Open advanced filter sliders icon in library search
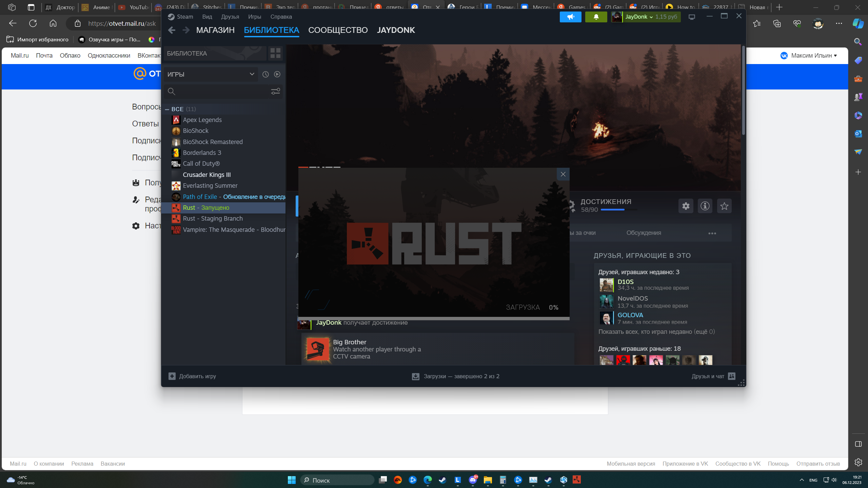Image resolution: width=868 pixels, height=488 pixels. 275,91
